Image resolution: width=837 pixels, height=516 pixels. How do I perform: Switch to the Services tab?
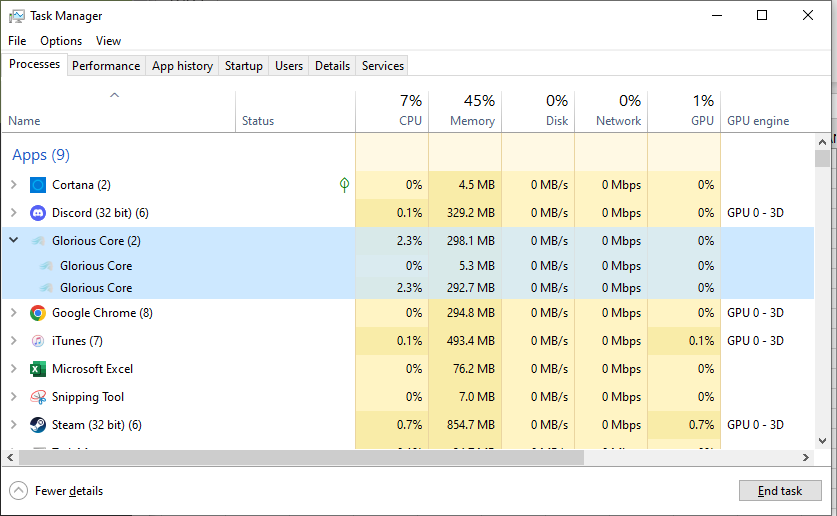click(383, 66)
